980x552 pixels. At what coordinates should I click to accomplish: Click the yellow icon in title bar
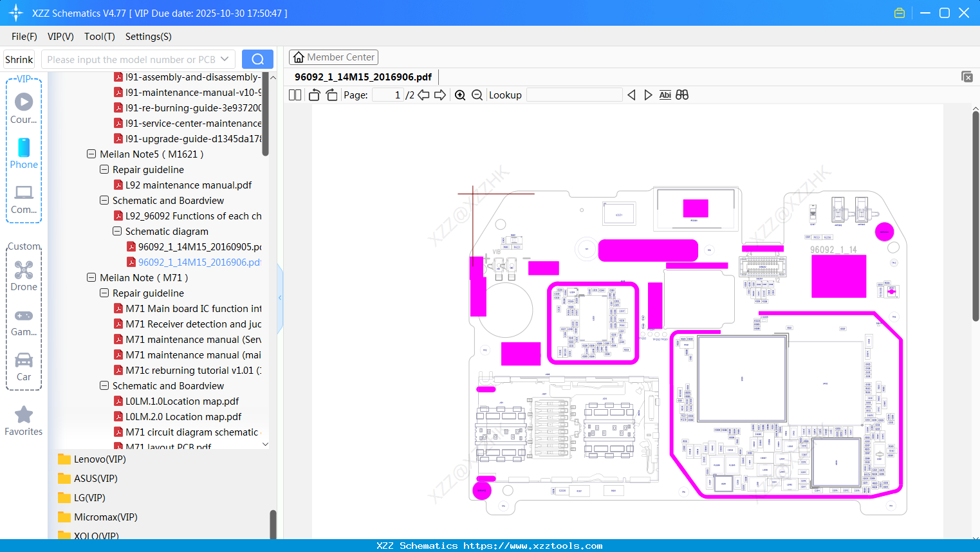[900, 13]
